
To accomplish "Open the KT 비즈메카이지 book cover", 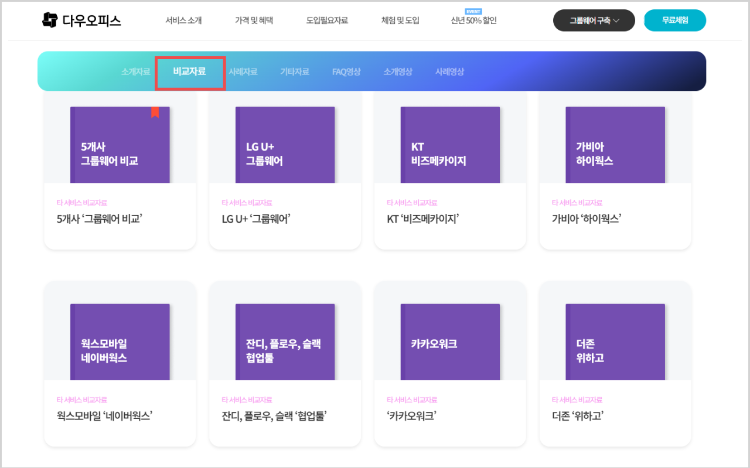I will pos(450,145).
